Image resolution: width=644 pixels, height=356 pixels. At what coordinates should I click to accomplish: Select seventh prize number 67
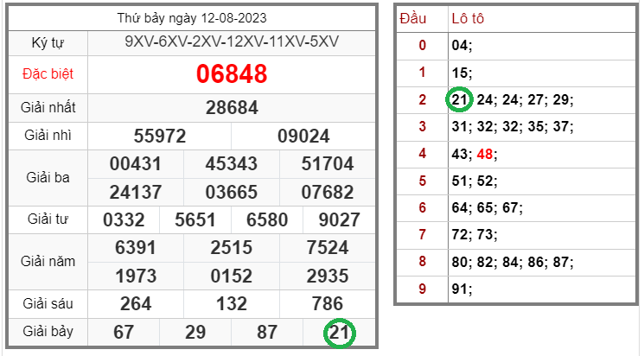tap(124, 333)
